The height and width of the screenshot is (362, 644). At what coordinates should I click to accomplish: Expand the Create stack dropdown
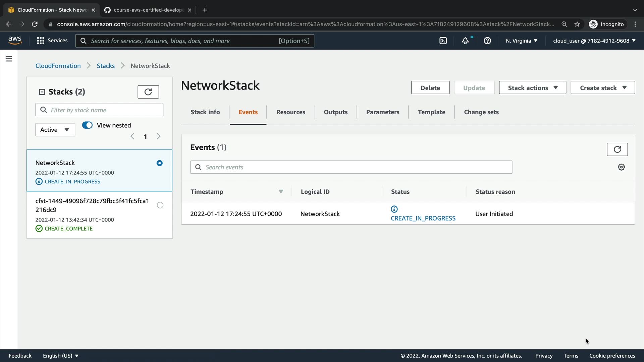click(602, 88)
